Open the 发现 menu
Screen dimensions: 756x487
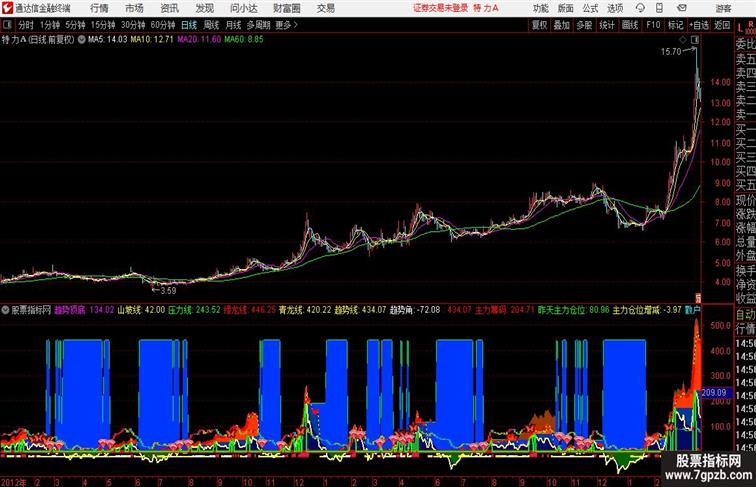pyautogui.click(x=204, y=8)
